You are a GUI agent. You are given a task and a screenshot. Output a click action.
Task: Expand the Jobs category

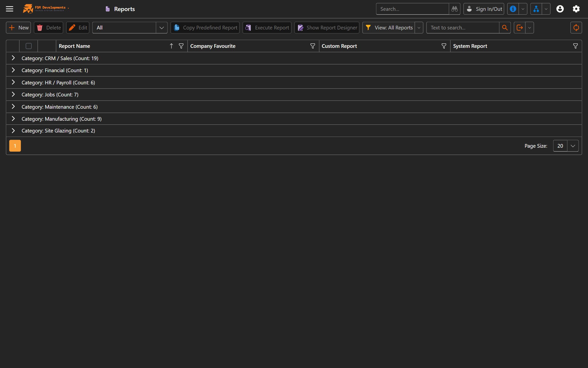(x=13, y=94)
